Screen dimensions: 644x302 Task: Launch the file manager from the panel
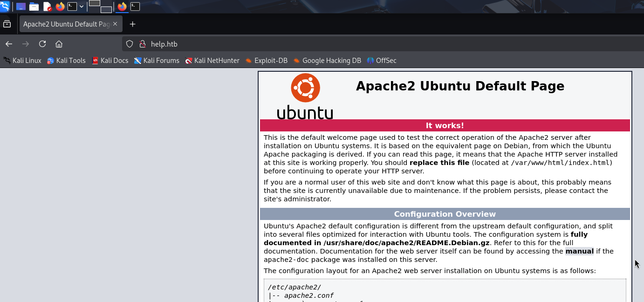34,7
